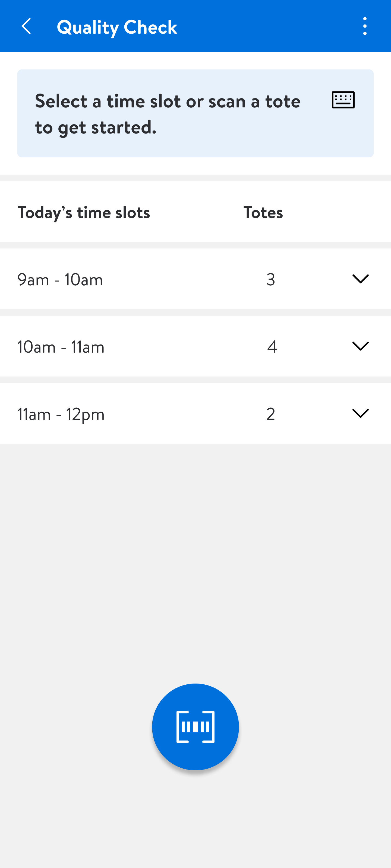391x868 pixels.
Task: Go back using the header arrow
Action: point(26,26)
